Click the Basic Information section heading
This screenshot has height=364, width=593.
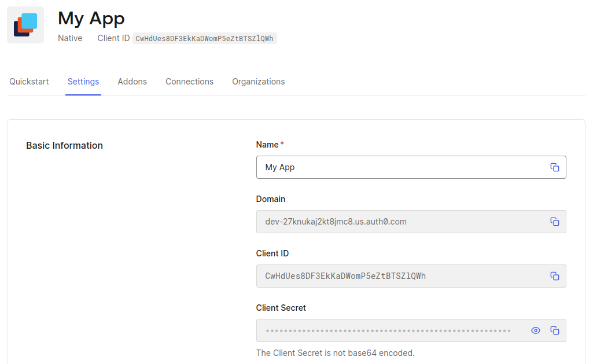(64, 145)
